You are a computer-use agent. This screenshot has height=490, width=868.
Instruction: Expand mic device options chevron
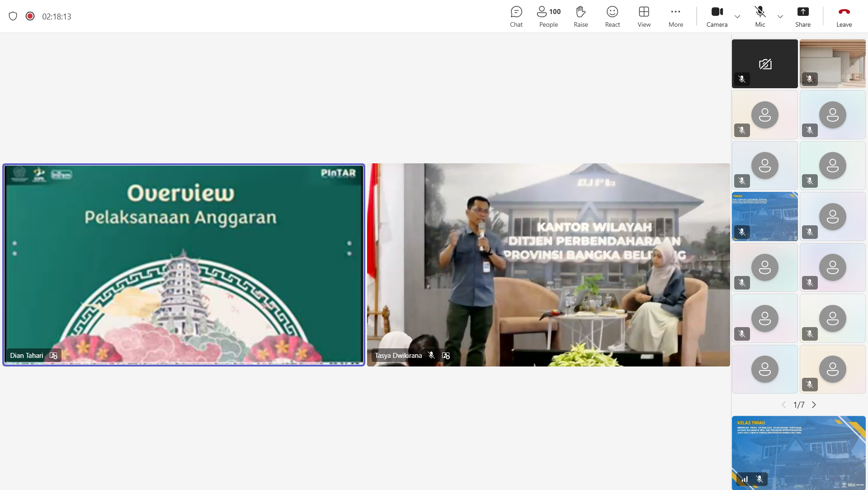click(780, 17)
